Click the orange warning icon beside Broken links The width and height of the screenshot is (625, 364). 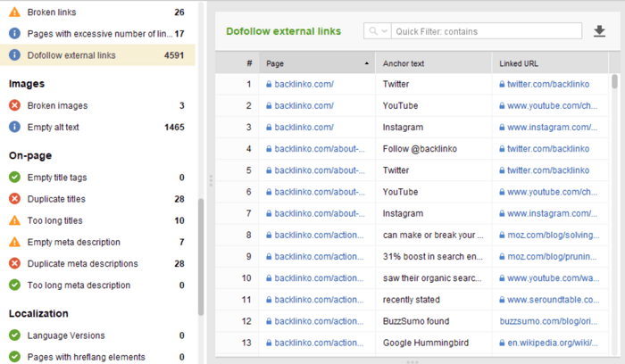click(x=15, y=12)
